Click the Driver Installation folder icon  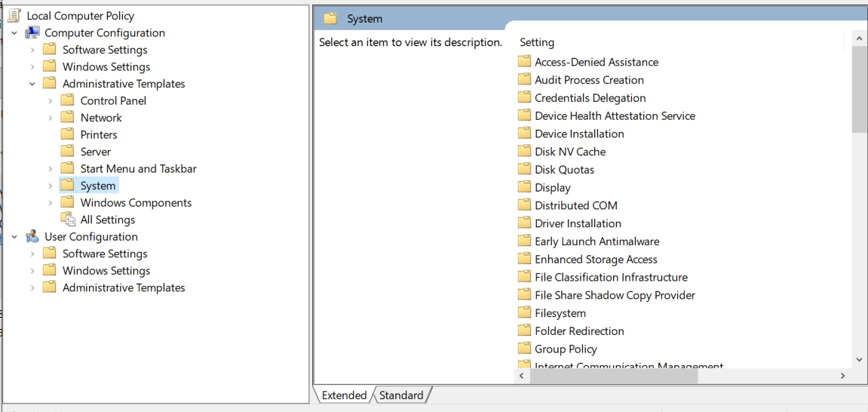[524, 223]
